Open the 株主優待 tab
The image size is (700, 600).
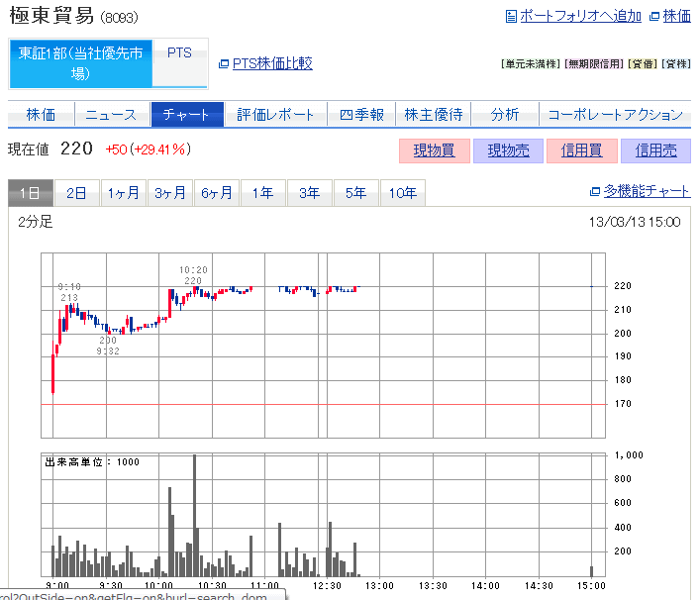[x=433, y=115]
